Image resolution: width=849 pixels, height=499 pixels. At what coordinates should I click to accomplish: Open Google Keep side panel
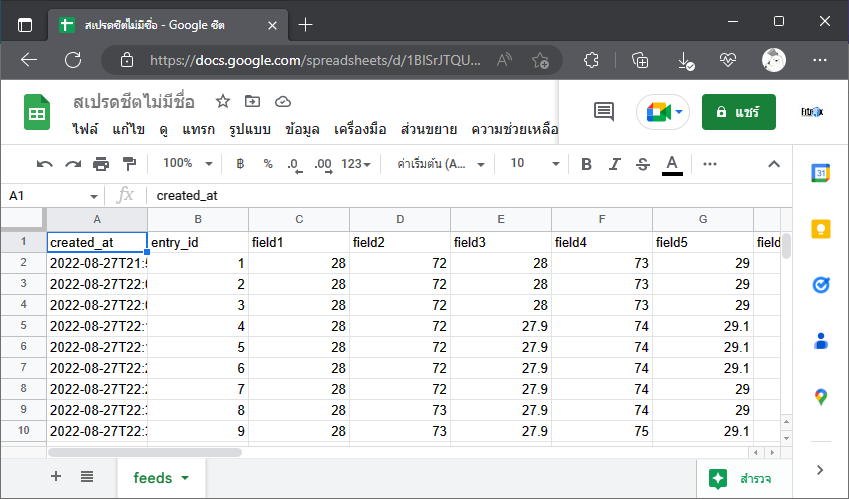[x=821, y=229]
